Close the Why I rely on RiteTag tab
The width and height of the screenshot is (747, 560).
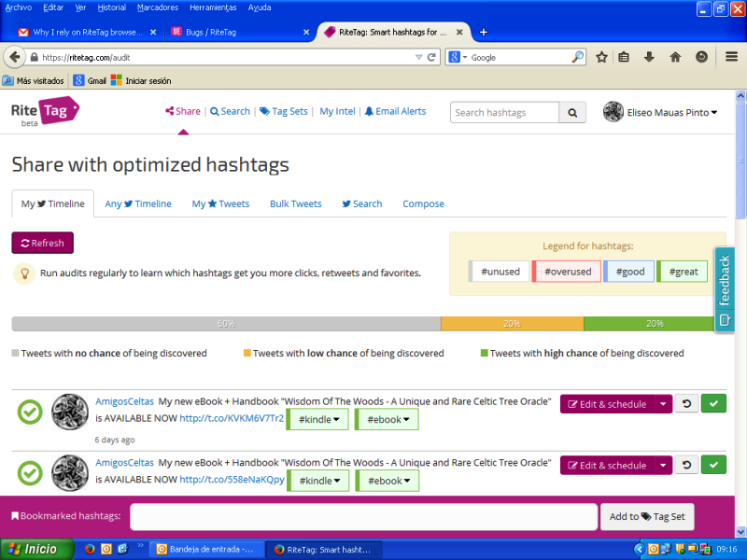pos(153,33)
